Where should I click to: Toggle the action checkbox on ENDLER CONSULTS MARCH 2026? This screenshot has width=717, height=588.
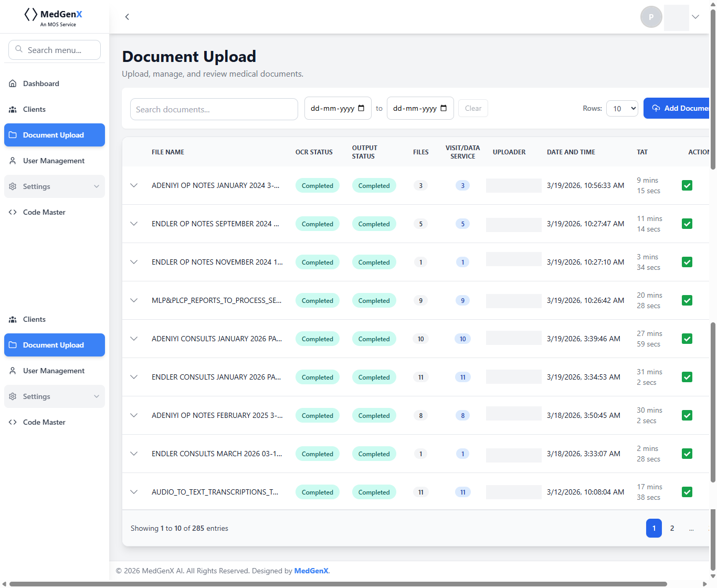[x=687, y=454]
